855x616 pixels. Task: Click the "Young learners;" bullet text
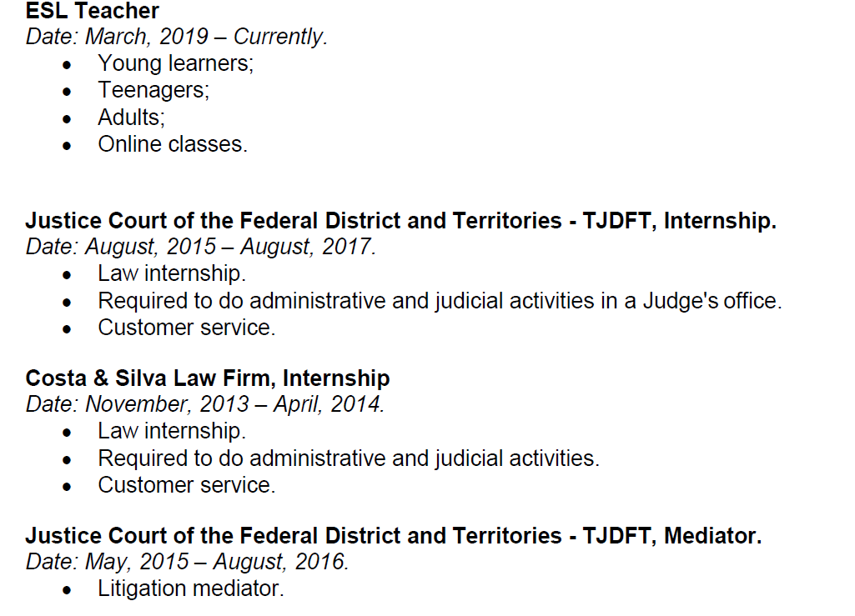[x=175, y=63]
